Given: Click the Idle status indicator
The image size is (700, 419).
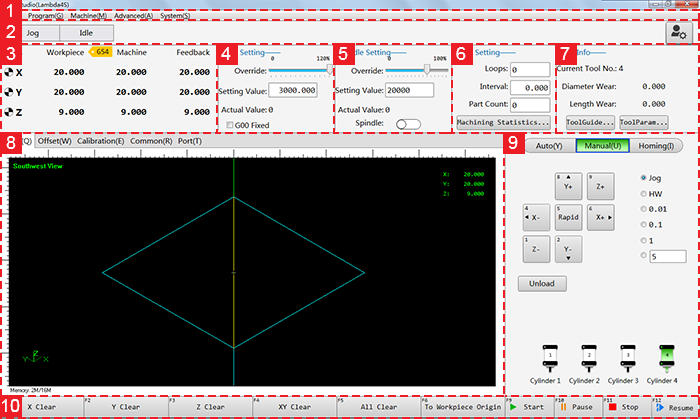Looking at the screenshot, I should 86,33.
